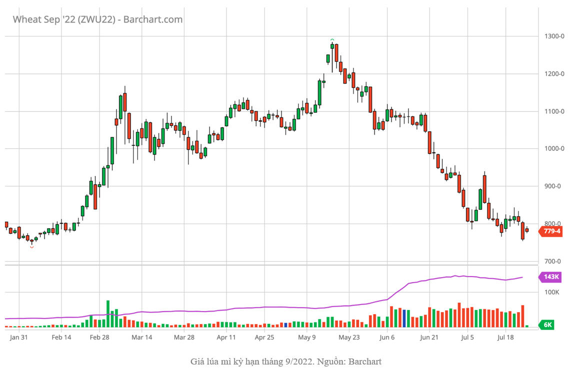Click the tallest green volume bar near Feb 28
Screen dimensions: 588x374
[108, 314]
